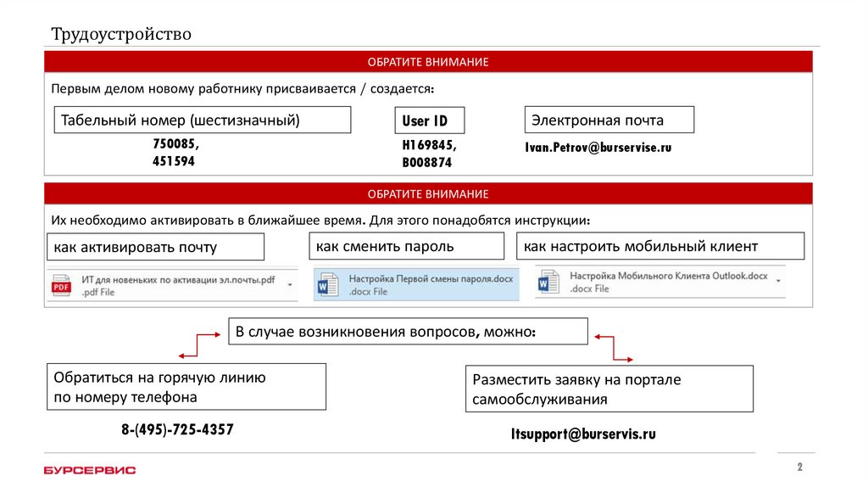The height and width of the screenshot is (487, 868).
Task: Click hotline phone number 8-(495)-725-4357
Action: (178, 429)
